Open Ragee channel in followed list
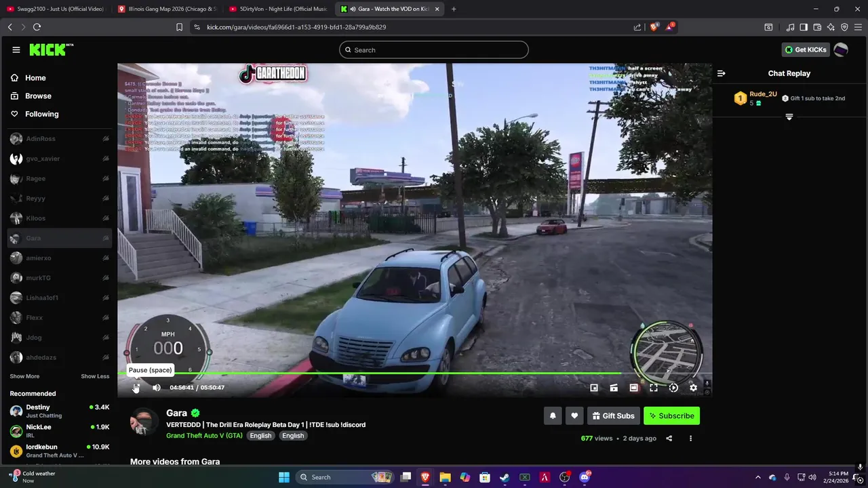The width and height of the screenshot is (868, 488). click(x=60, y=179)
